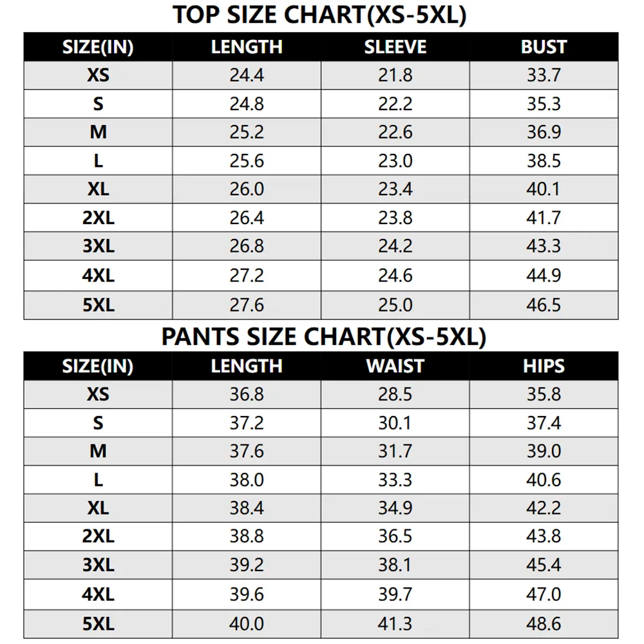Click the 5XL row label in pants chart
Viewport: 644px width, 644px height.
click(98, 623)
